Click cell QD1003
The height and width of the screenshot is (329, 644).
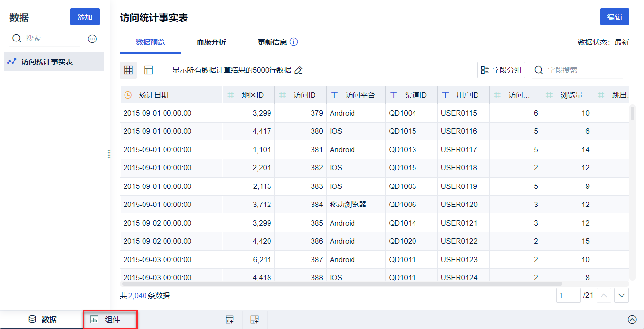point(412,186)
